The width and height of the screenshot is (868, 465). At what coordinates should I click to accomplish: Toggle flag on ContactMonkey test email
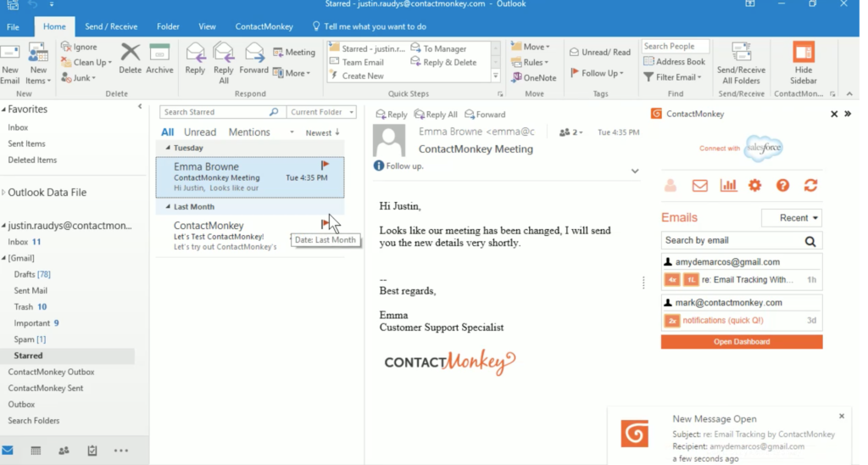click(325, 223)
